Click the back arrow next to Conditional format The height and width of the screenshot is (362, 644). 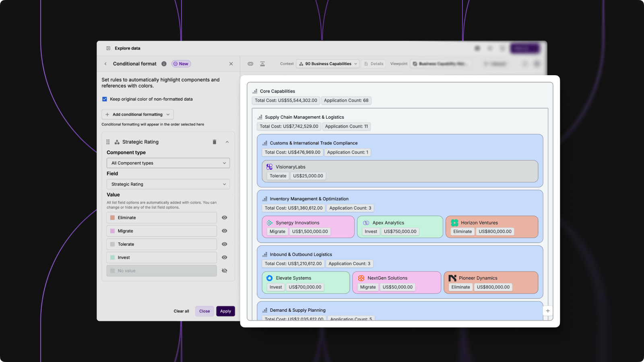[x=105, y=64]
